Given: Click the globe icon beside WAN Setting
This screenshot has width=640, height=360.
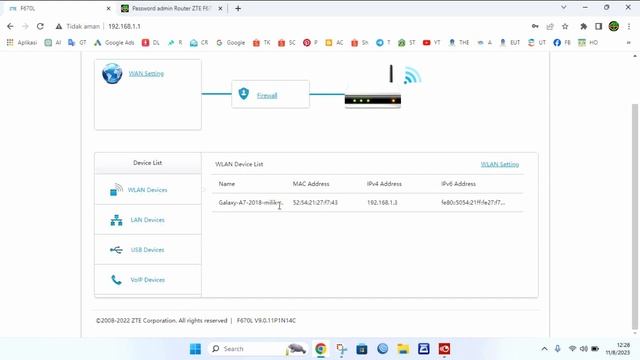Looking at the screenshot, I should 112,74.
